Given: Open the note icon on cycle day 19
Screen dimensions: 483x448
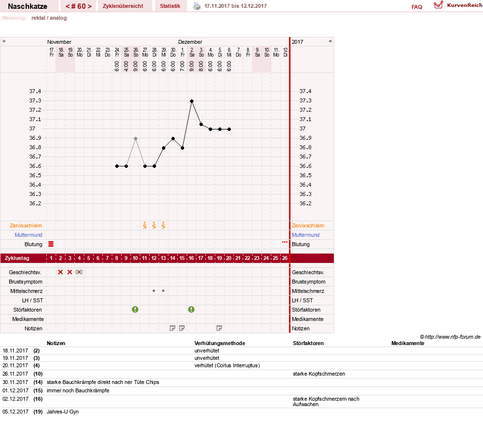Looking at the screenshot, I should [219, 328].
